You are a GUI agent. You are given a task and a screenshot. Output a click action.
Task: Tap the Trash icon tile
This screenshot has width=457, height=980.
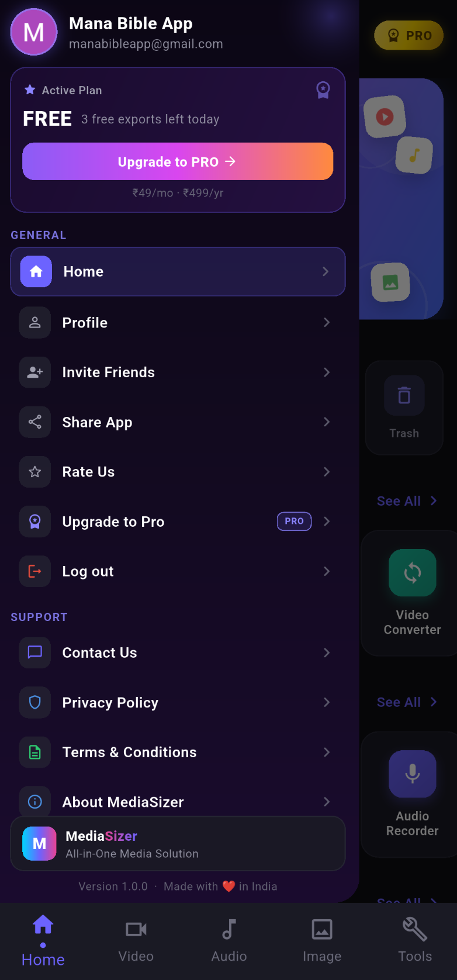click(x=404, y=396)
